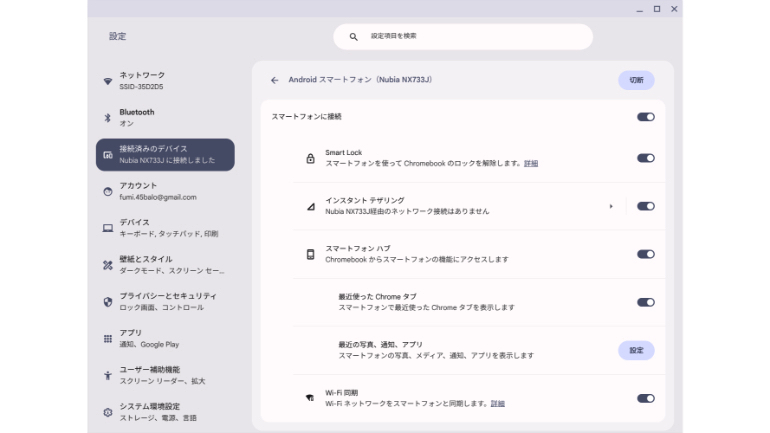Open システム環境設定 section
770x433 pixels.
(x=165, y=412)
